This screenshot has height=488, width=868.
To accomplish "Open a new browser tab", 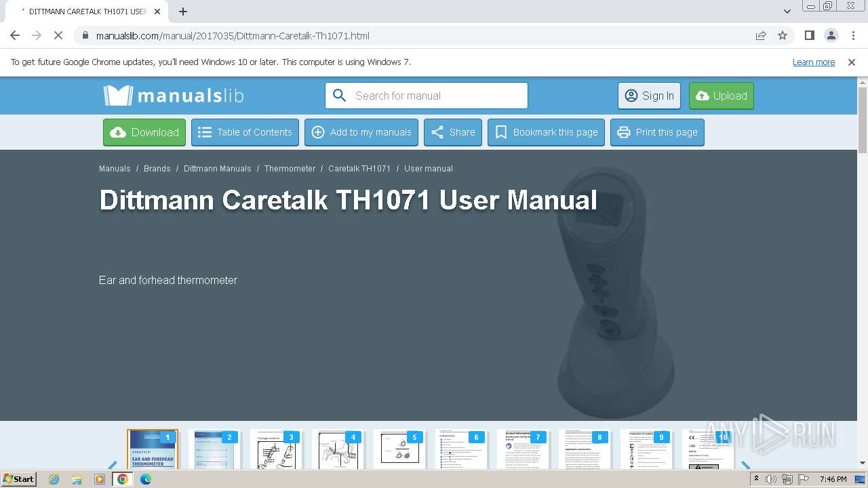I will pyautogui.click(x=183, y=12).
